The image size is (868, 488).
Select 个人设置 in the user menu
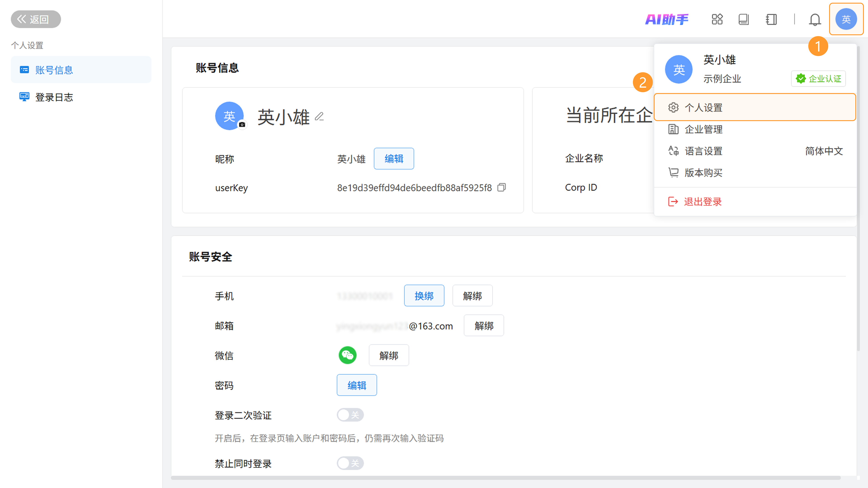tap(755, 108)
